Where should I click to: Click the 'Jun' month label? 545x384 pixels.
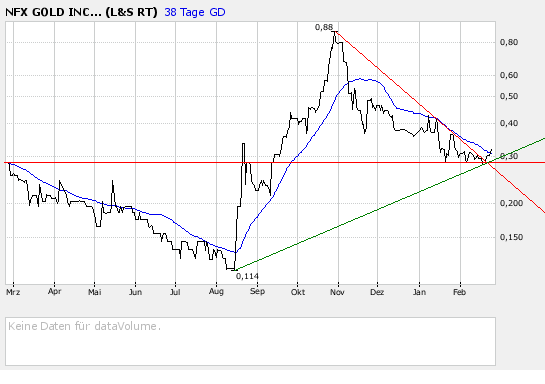pyautogui.click(x=135, y=292)
